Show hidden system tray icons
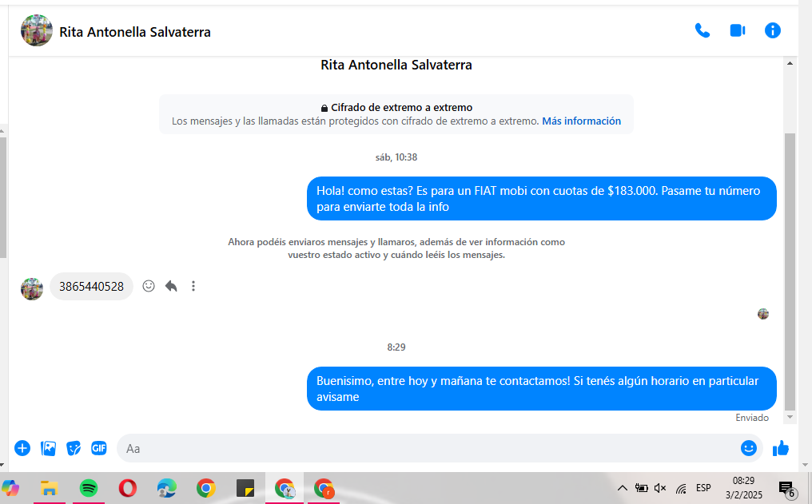This screenshot has width=812, height=504. click(623, 488)
